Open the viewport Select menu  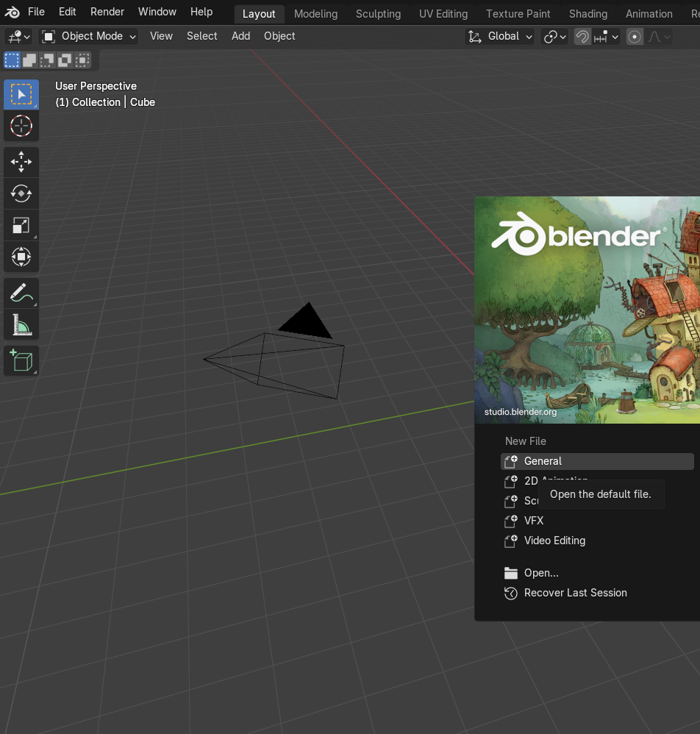tap(201, 36)
